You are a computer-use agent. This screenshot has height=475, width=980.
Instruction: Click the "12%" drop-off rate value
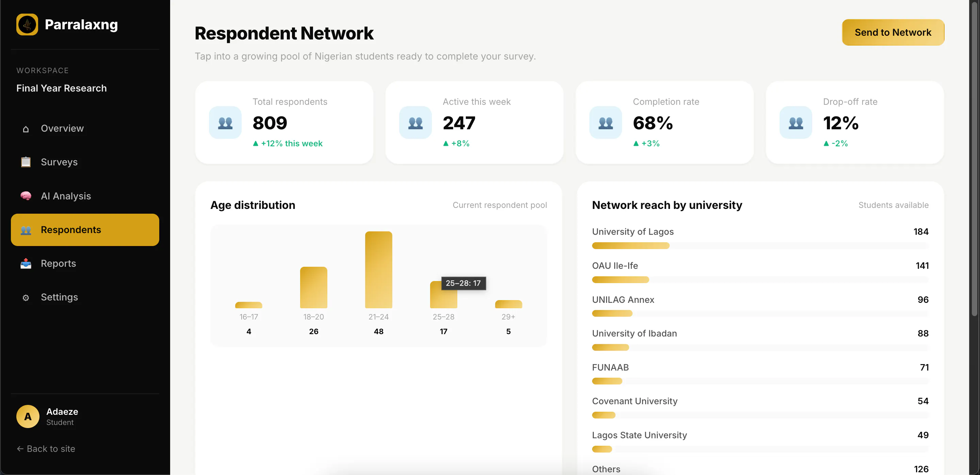click(841, 123)
